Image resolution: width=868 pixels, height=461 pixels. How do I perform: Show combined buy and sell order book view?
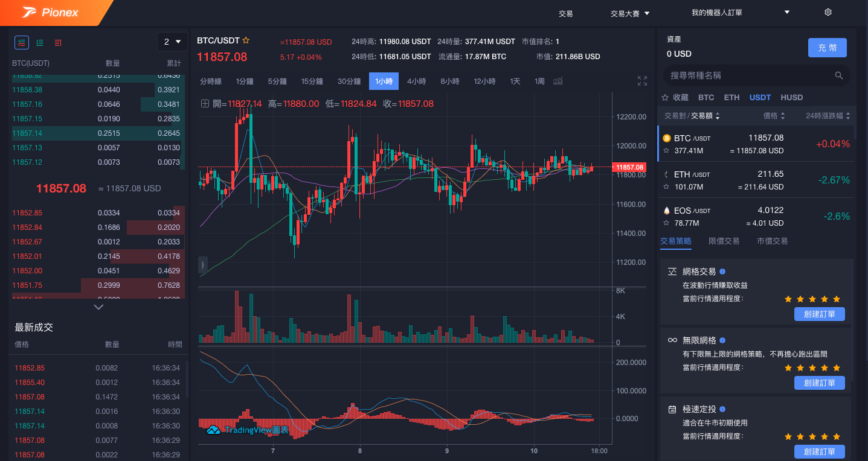22,42
